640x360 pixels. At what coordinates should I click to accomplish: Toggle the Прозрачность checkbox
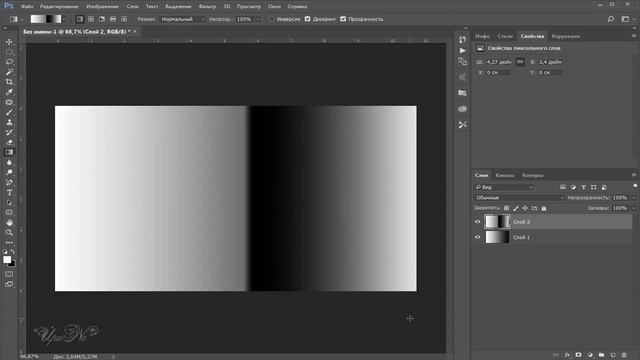click(x=343, y=19)
